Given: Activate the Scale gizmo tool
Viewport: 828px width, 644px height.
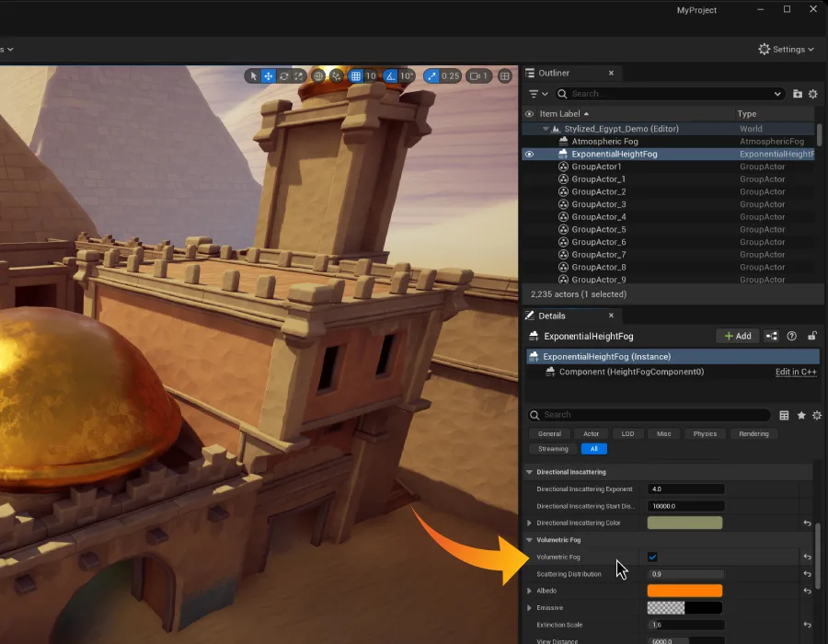Looking at the screenshot, I should (x=298, y=76).
